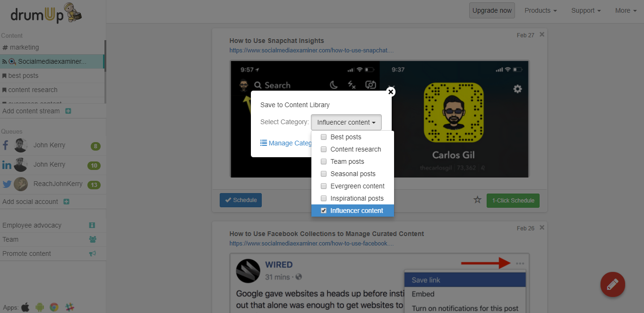Image resolution: width=644 pixels, height=313 pixels.
Task: Click the Twitter queue count badge 13
Action: click(94, 185)
